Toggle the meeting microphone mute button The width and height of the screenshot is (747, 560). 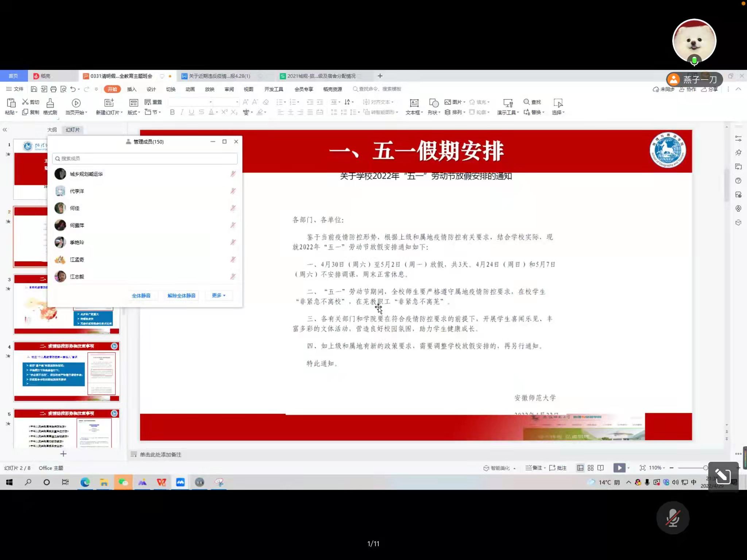pos(673,518)
